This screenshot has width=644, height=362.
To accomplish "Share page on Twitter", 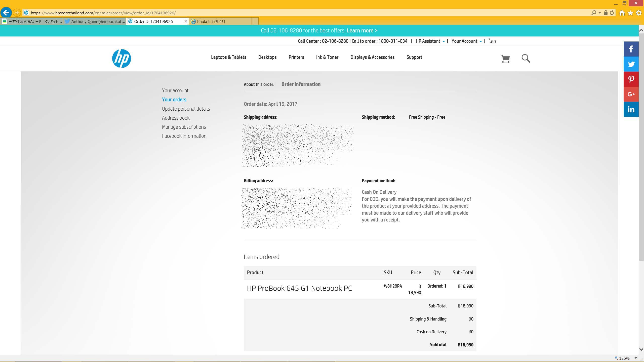I will 631,64.
